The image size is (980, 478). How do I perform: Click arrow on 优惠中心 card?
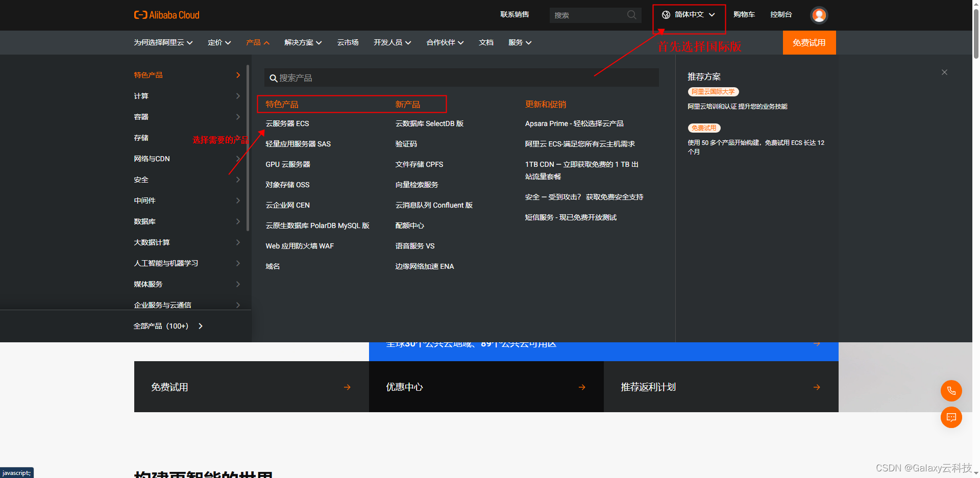click(582, 387)
